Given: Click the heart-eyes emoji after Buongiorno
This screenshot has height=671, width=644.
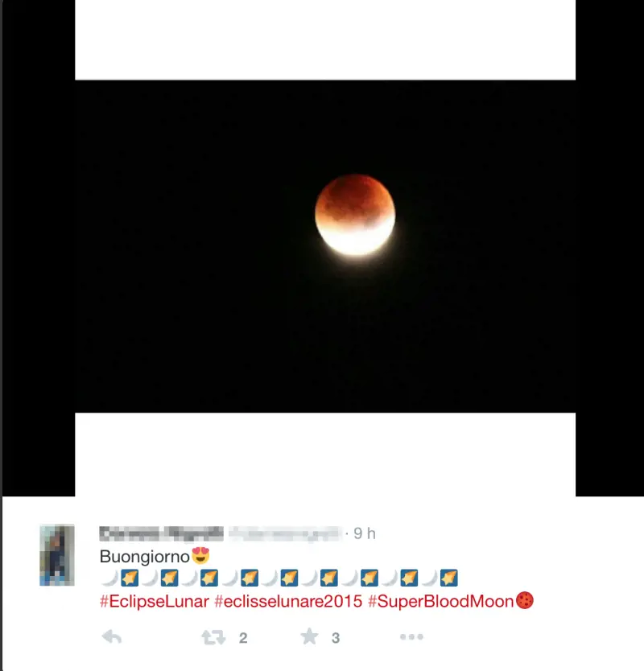Looking at the screenshot, I should click(200, 555).
